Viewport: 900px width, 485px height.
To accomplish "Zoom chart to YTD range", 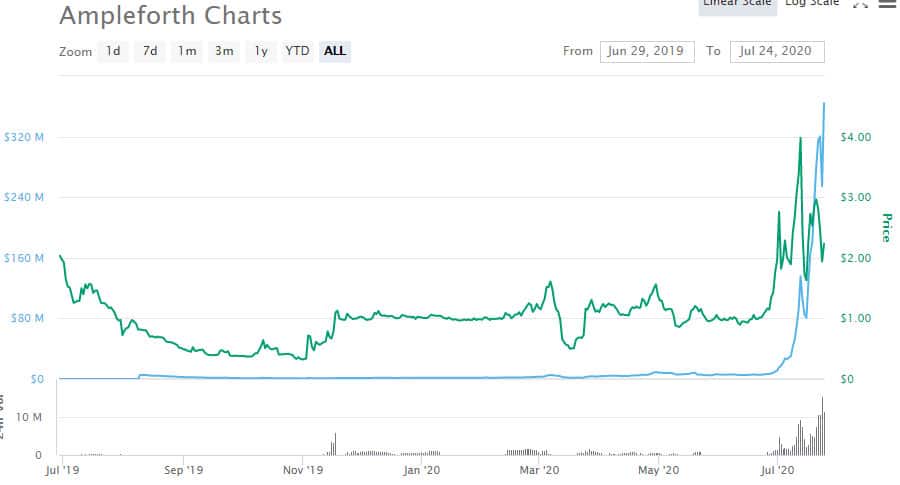I will click(x=297, y=51).
